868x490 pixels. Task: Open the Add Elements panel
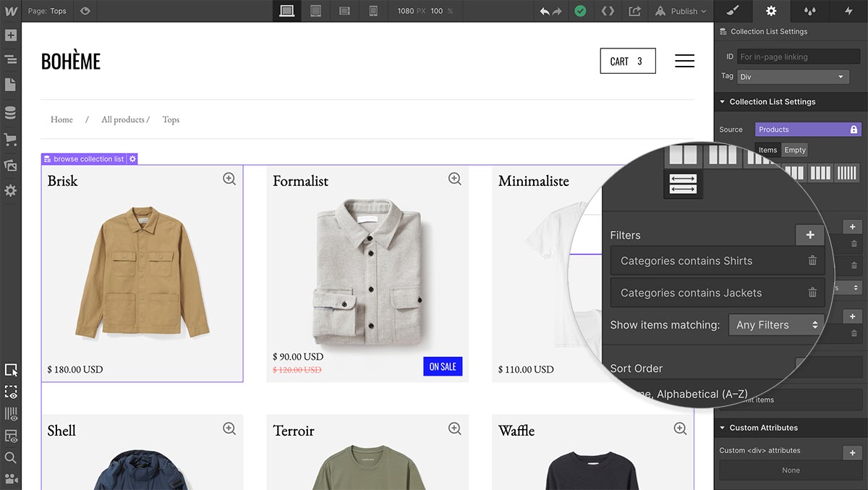(x=11, y=35)
